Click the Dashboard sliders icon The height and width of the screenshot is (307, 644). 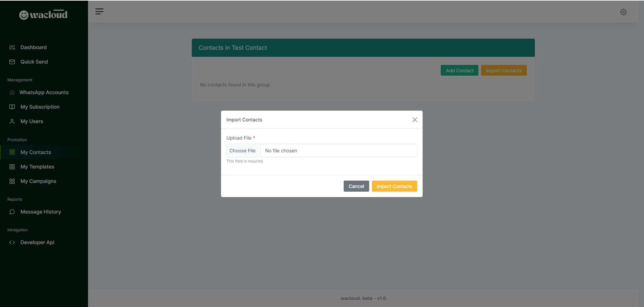pos(12,47)
